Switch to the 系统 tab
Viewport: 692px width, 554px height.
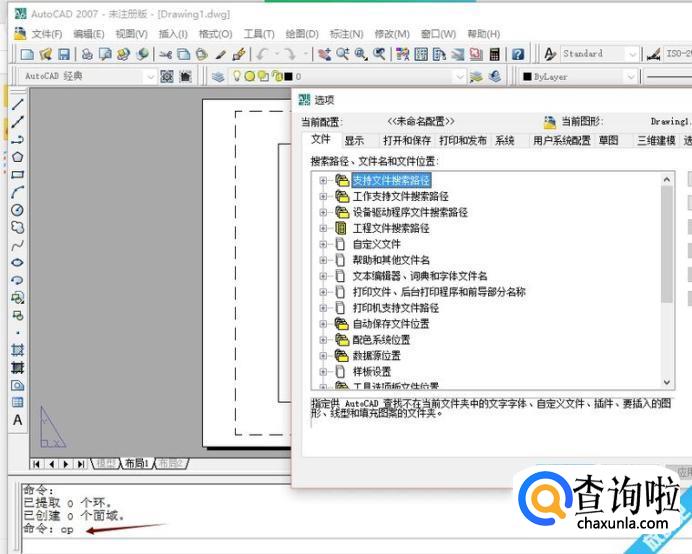tap(504, 141)
